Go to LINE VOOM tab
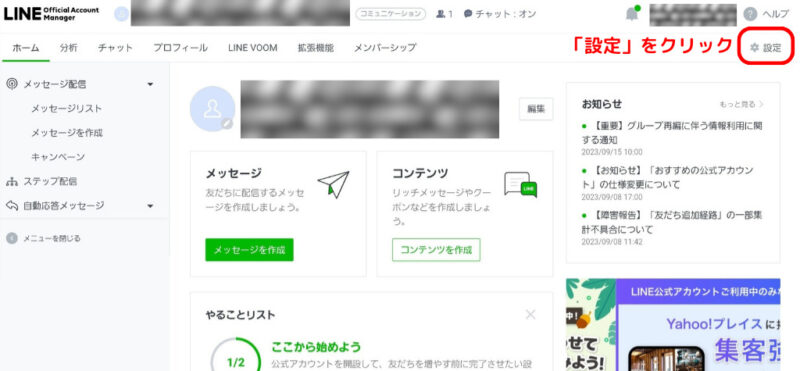800x371 pixels. pyautogui.click(x=253, y=48)
